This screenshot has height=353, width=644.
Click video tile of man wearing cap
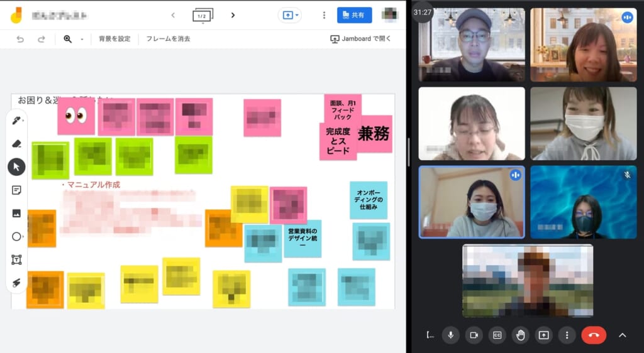[472, 45]
